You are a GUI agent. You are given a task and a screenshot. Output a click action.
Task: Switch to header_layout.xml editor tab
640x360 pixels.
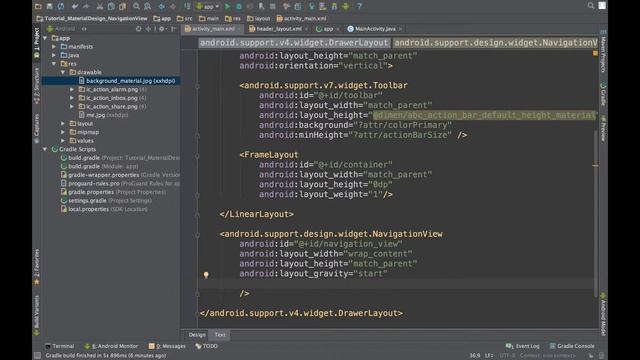pos(278,29)
